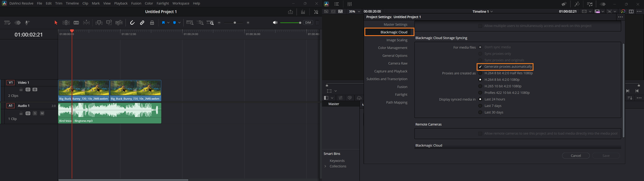Open Subtitles and Transcription settings

387,79
